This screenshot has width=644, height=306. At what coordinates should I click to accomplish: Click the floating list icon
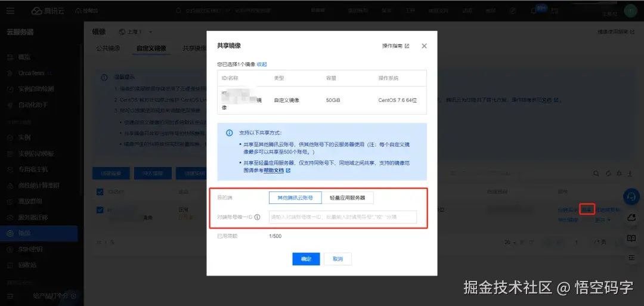631,258
